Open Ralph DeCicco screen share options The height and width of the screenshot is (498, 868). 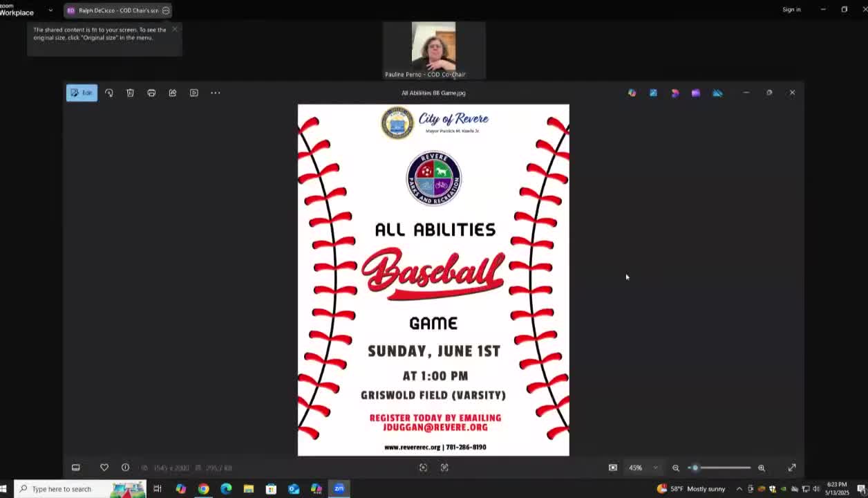166,10
